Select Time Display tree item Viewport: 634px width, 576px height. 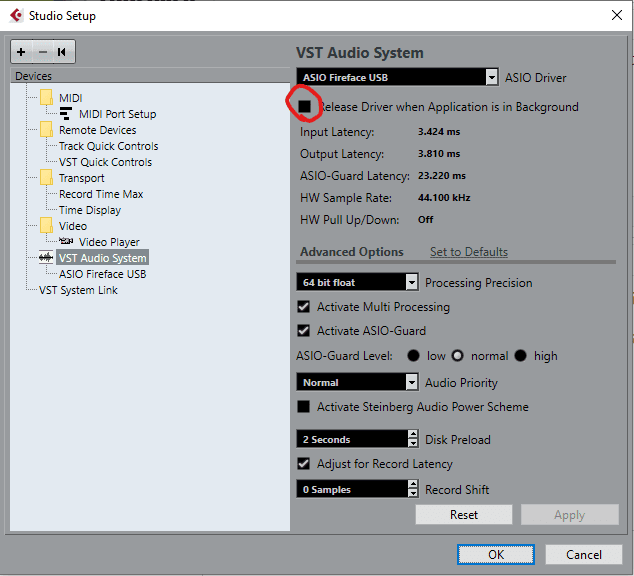[90, 210]
